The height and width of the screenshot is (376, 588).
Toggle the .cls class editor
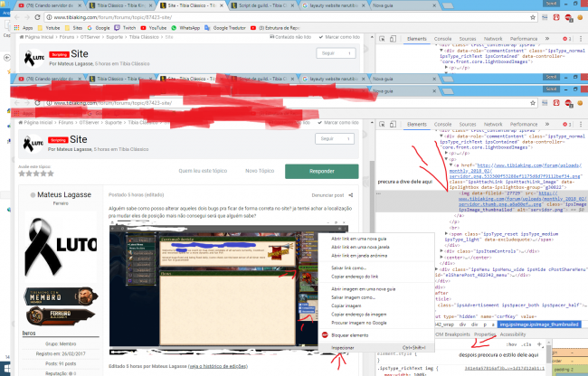526,344
